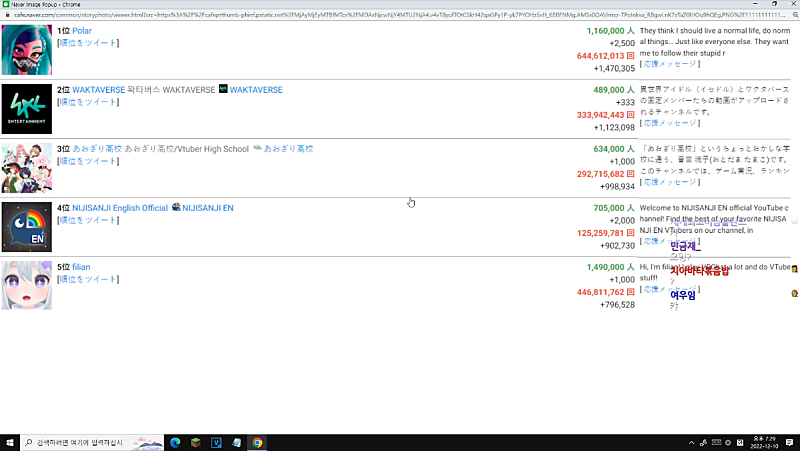This screenshot has width=800, height=451.
Task: Open first あおぎり高校 title link
Action: (x=97, y=149)
